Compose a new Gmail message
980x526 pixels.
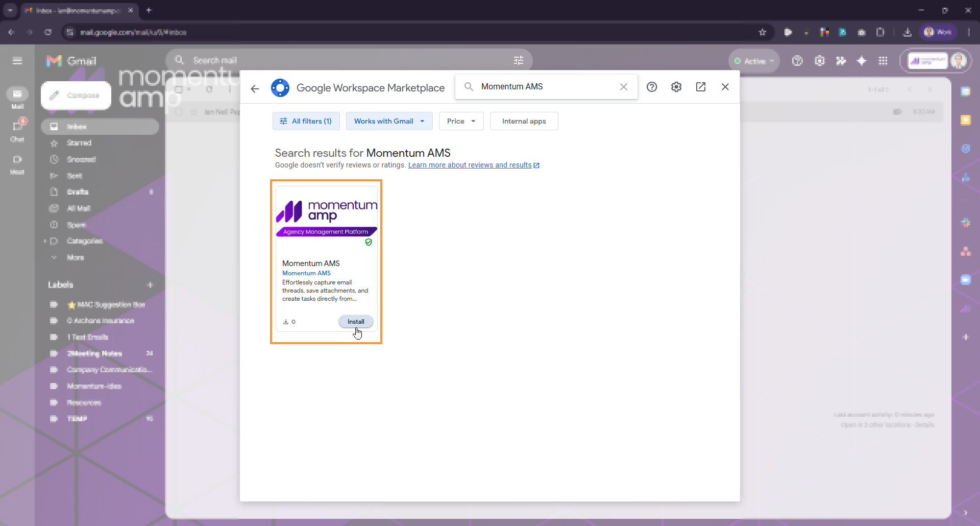(x=76, y=95)
